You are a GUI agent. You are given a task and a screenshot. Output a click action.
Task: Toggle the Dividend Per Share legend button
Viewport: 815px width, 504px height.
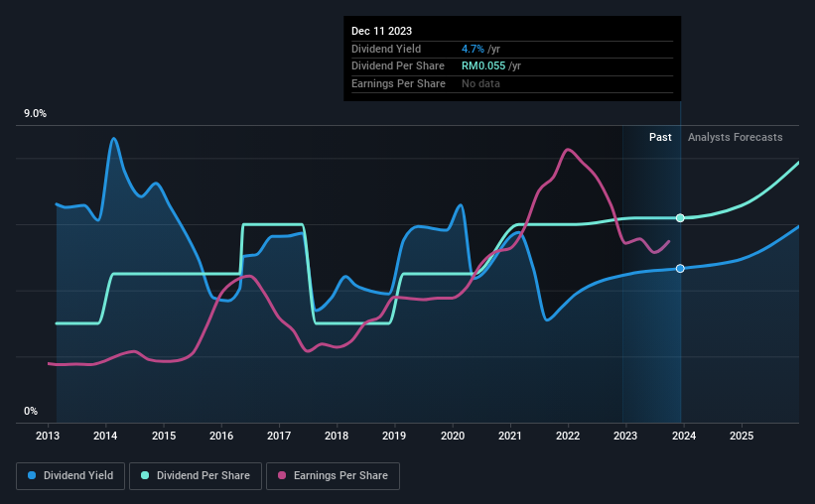pos(196,476)
